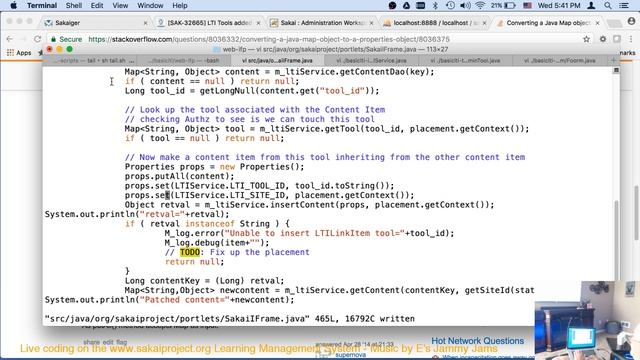Bookmark this page with the star icon

[587, 39]
